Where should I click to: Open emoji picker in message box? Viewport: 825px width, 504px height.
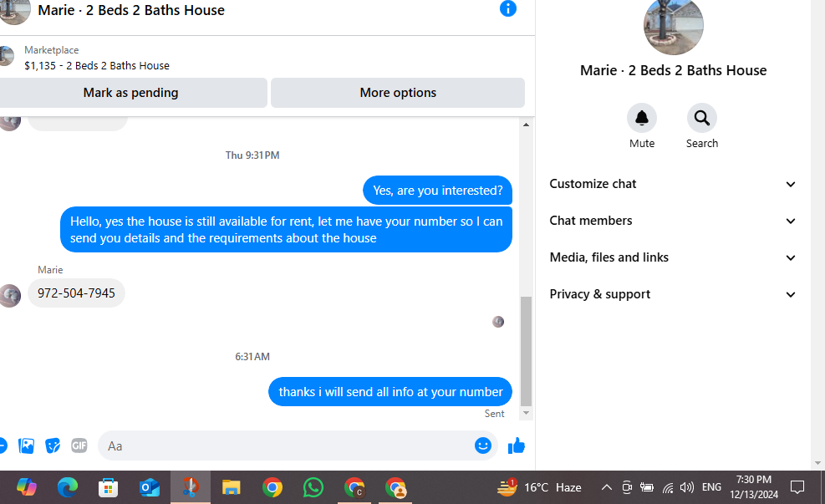[x=482, y=445]
